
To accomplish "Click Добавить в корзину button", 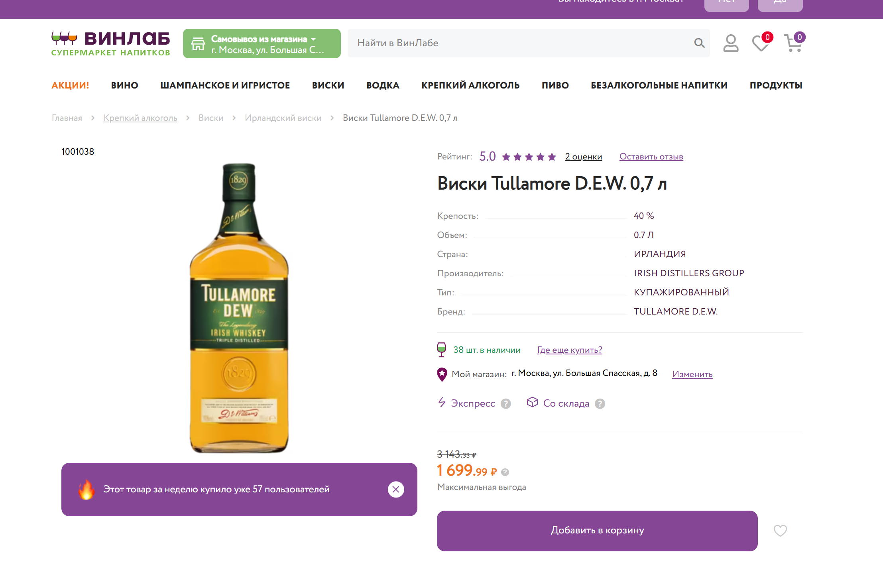I will (597, 531).
